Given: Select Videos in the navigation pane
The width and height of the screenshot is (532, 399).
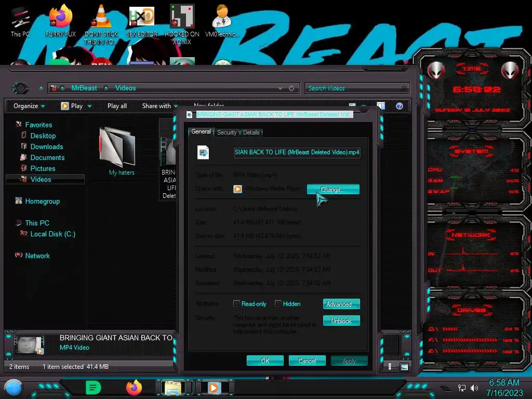Looking at the screenshot, I should coord(45,179).
